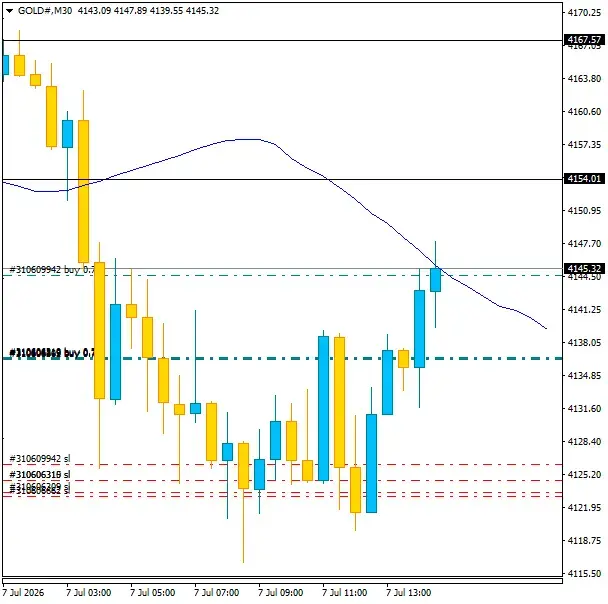Viewport: 608px width, 604px height.
Task: Click the 4128.40 price axis value
Action: 584,441
